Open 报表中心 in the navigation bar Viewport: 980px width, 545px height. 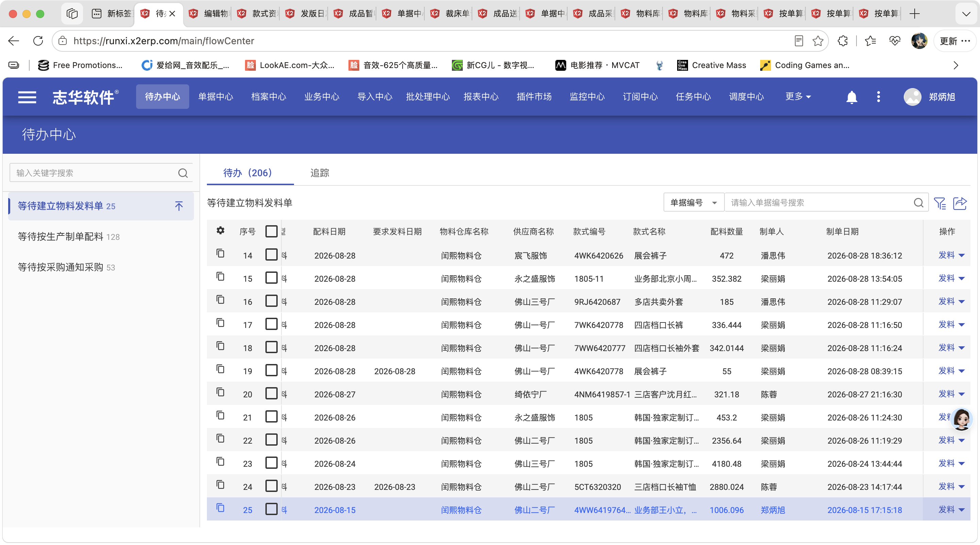(481, 97)
